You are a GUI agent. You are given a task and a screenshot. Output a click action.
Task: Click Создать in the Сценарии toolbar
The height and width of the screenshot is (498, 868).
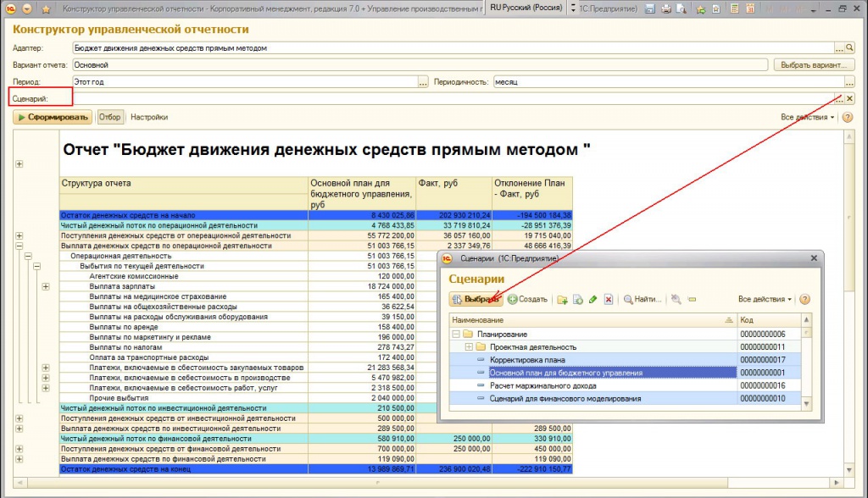[527, 299]
